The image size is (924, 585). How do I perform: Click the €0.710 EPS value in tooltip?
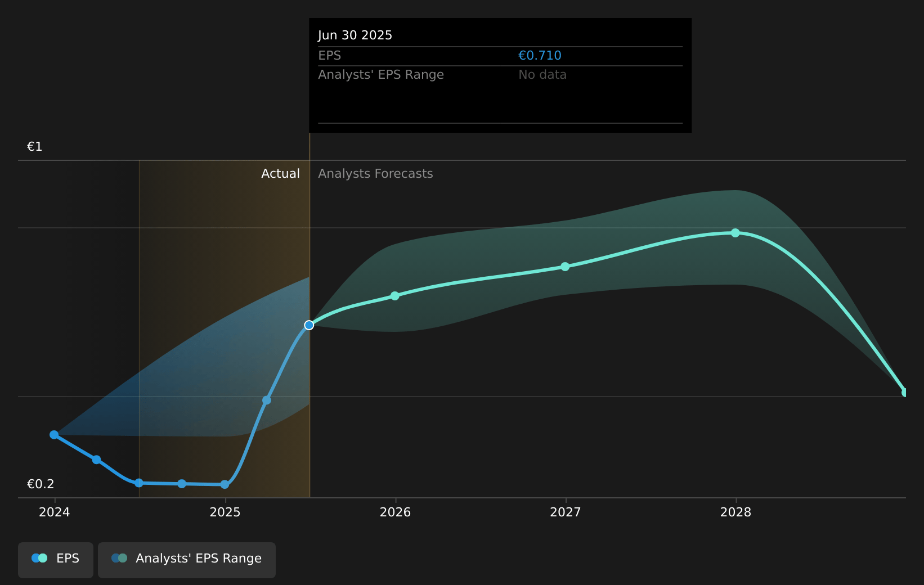click(539, 56)
